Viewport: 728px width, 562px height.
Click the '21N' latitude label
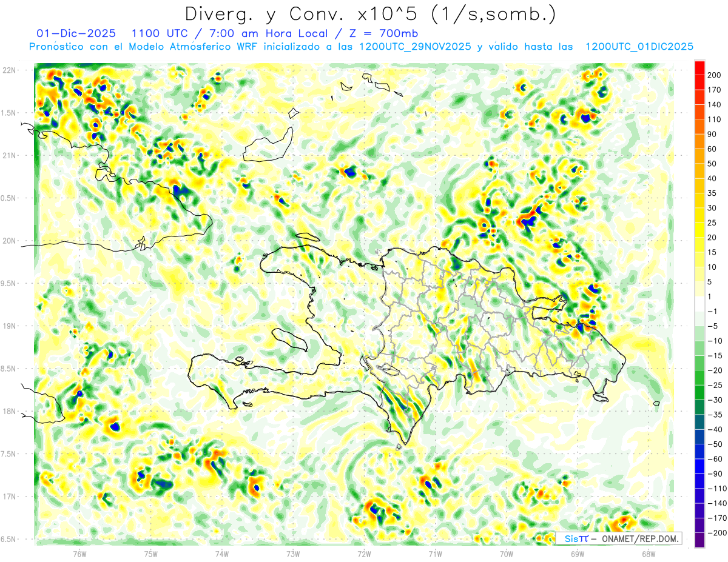pyautogui.click(x=9, y=155)
